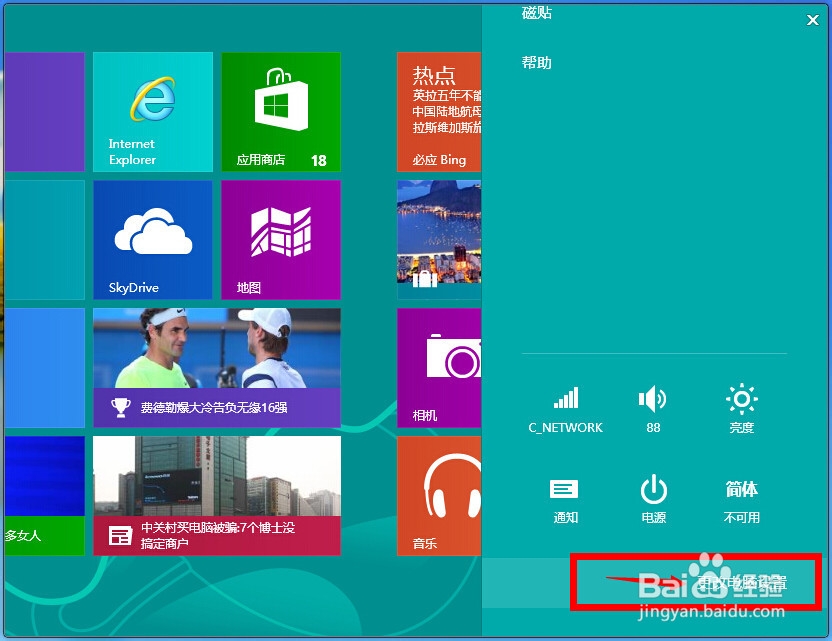
Task: Open the travel tile with city night photo
Action: (439, 240)
